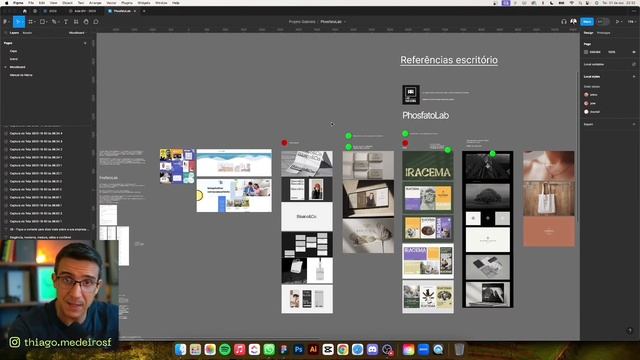Select the Rectangle shape tool
The image size is (640, 360).
pos(42,22)
